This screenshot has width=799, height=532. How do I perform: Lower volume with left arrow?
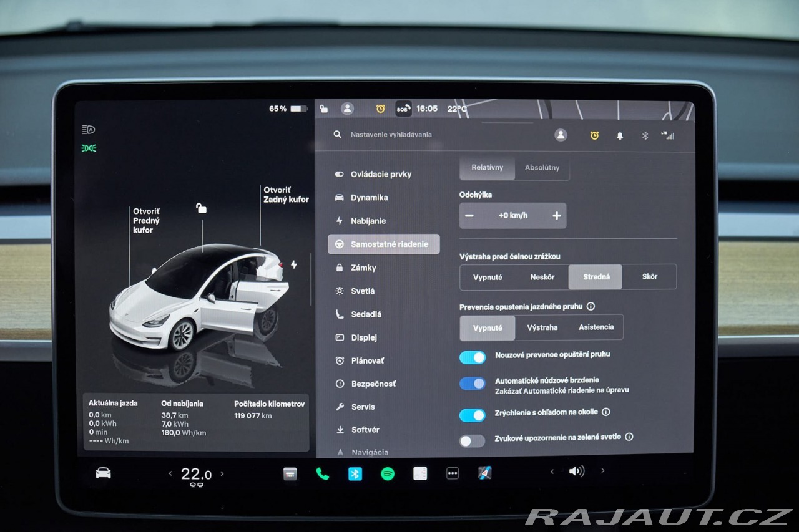(x=552, y=472)
